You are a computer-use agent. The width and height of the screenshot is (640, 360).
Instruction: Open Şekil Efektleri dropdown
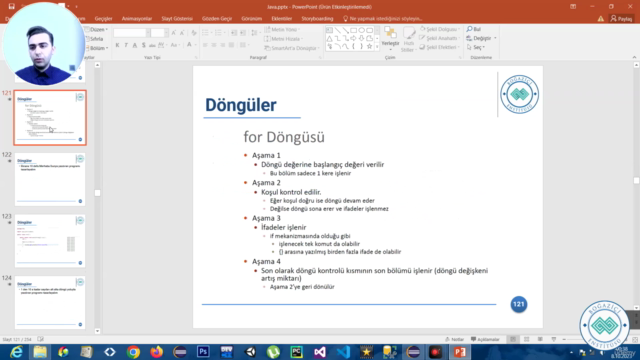[x=440, y=47]
